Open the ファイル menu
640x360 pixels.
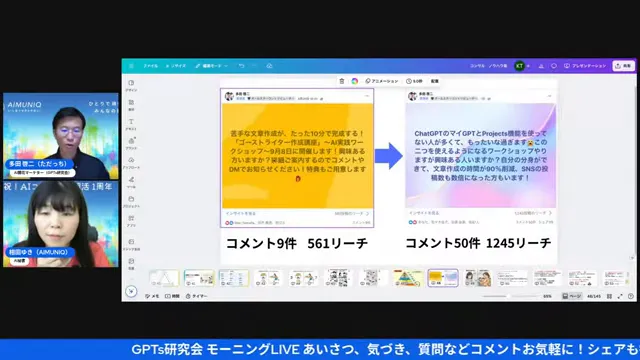point(151,66)
